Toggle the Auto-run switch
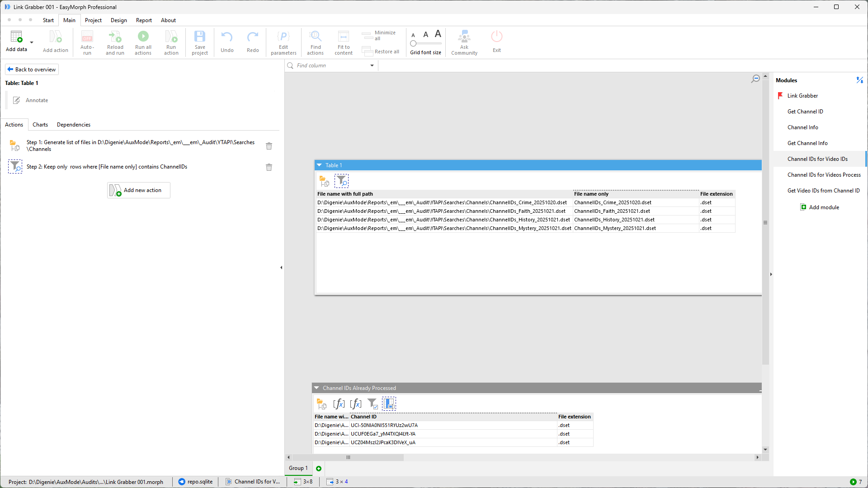 click(87, 37)
